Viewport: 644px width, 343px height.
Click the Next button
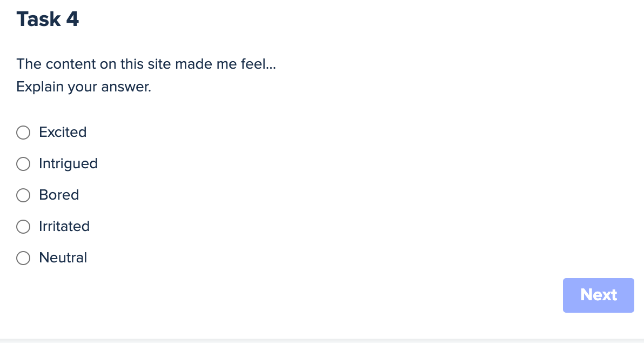(598, 295)
